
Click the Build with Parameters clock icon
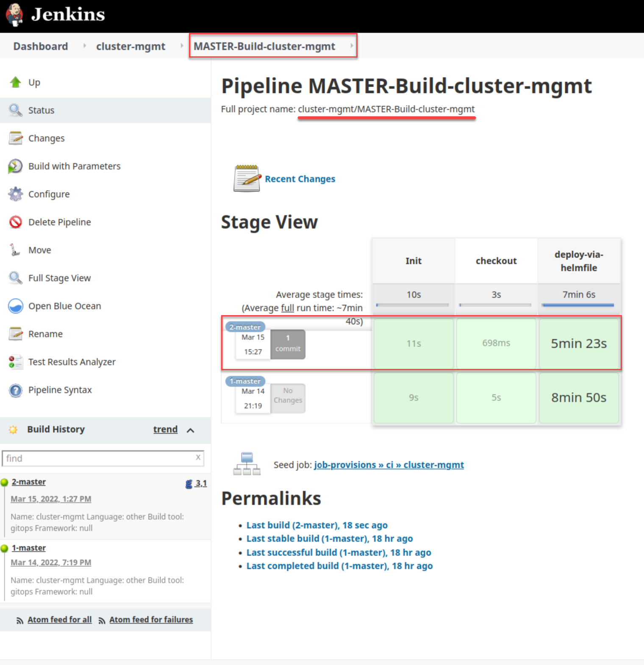[16, 166]
